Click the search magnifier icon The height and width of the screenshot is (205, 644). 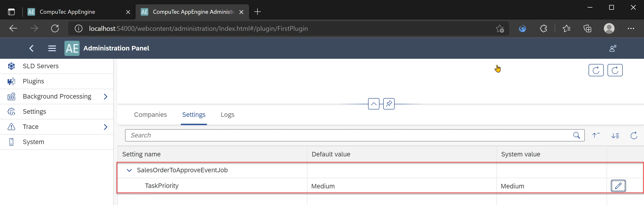[576, 135]
